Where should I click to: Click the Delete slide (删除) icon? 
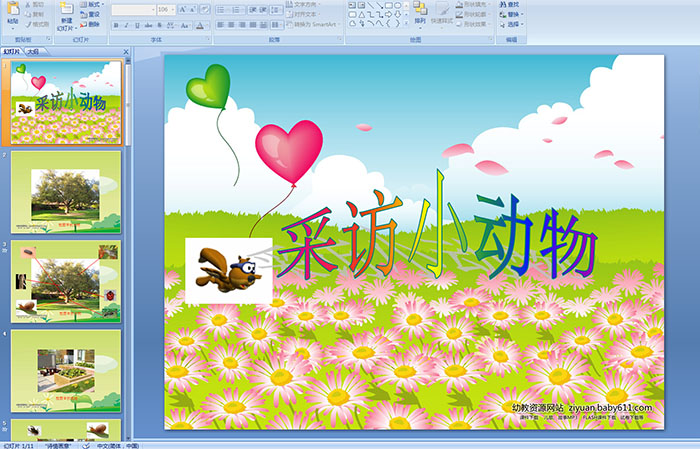coord(90,25)
